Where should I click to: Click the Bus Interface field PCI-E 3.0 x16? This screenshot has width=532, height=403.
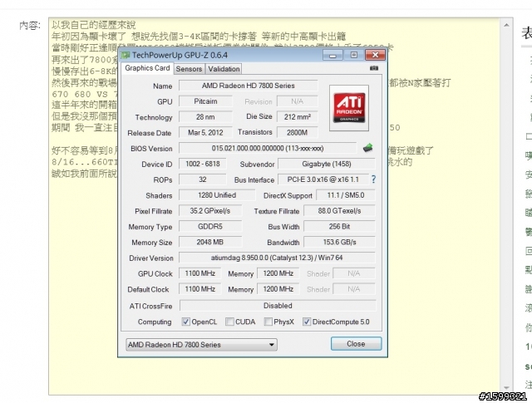[323, 179]
